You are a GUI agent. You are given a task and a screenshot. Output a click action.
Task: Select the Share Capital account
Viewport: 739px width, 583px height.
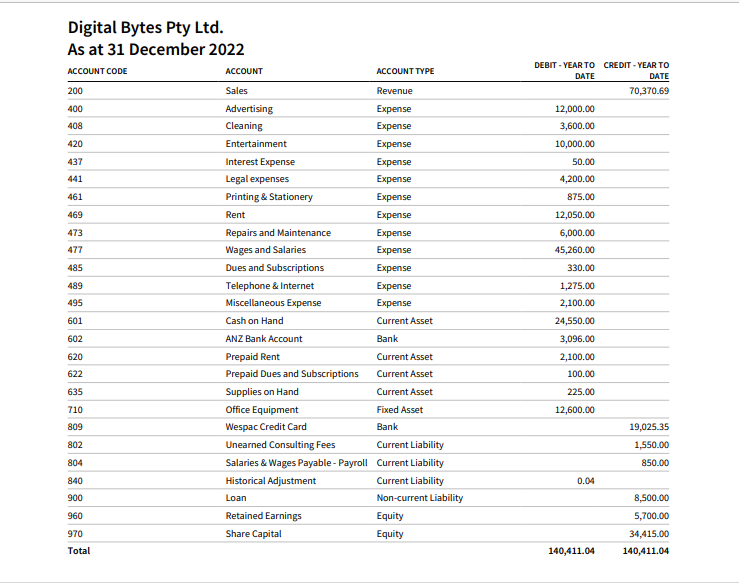tap(254, 534)
